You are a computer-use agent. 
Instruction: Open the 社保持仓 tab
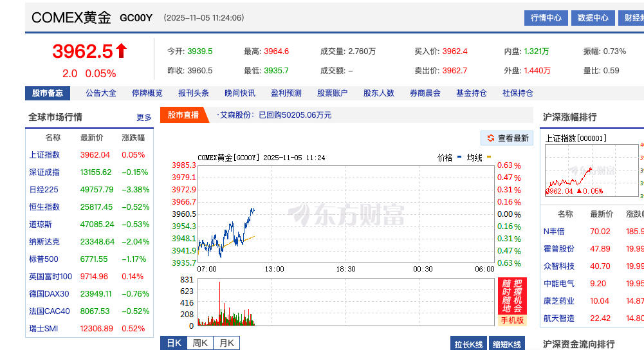point(518,93)
